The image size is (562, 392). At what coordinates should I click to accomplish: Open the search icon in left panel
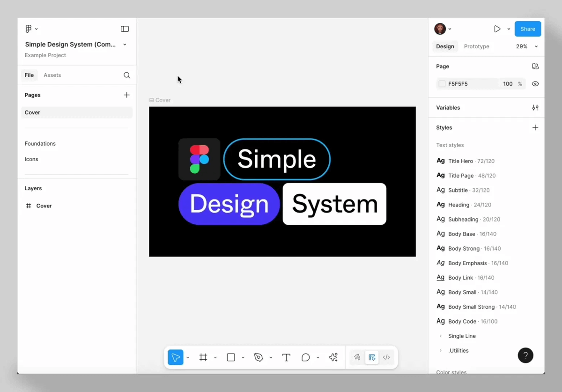tap(126, 75)
